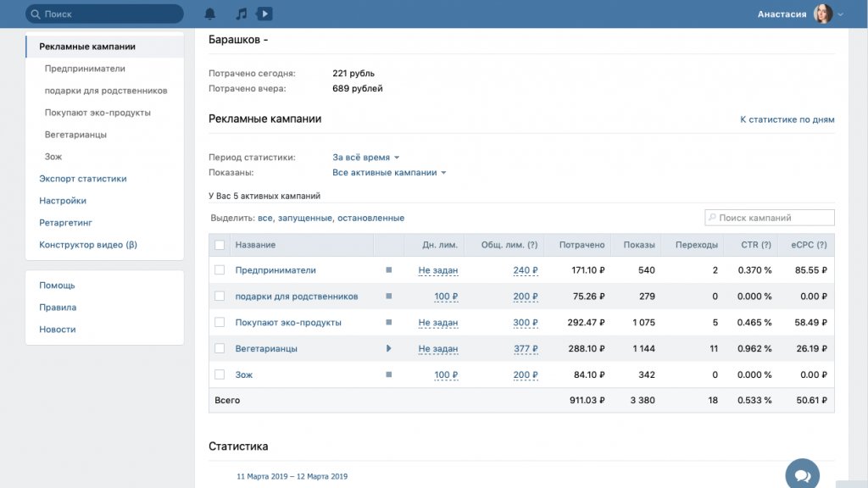Check the box for Покупают эко-продукты campaign
The width and height of the screenshot is (868, 488).
220,322
